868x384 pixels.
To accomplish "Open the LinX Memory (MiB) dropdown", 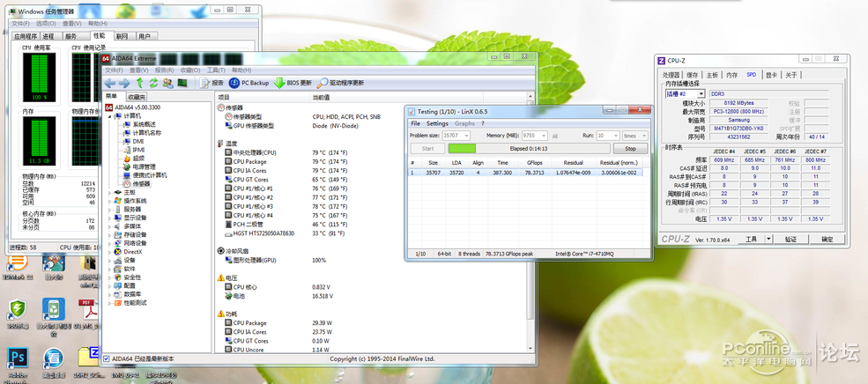I will click(543, 136).
